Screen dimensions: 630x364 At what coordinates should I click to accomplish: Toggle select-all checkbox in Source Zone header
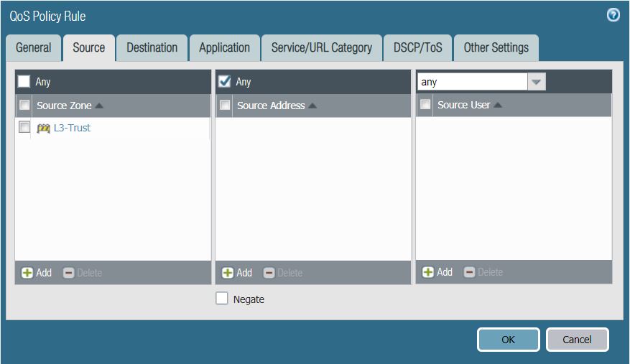click(24, 106)
